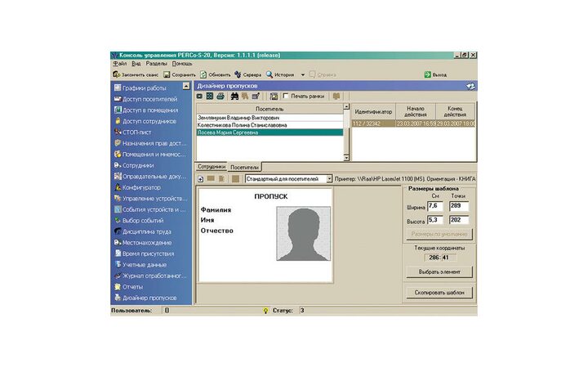
Task: Click the Выбрать элемент button
Action: (x=439, y=272)
